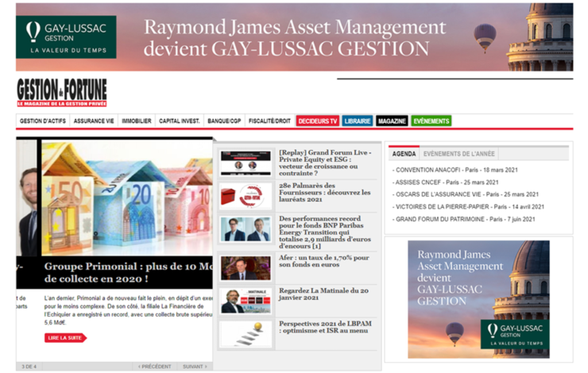The image size is (588, 373).
Task: Click the Gestion de Fortune magazine logo
Action: (62, 93)
